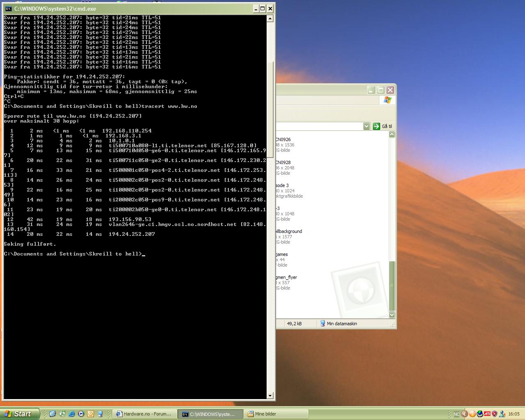Select the file ending in CN0926

pyautogui.click(x=285, y=145)
